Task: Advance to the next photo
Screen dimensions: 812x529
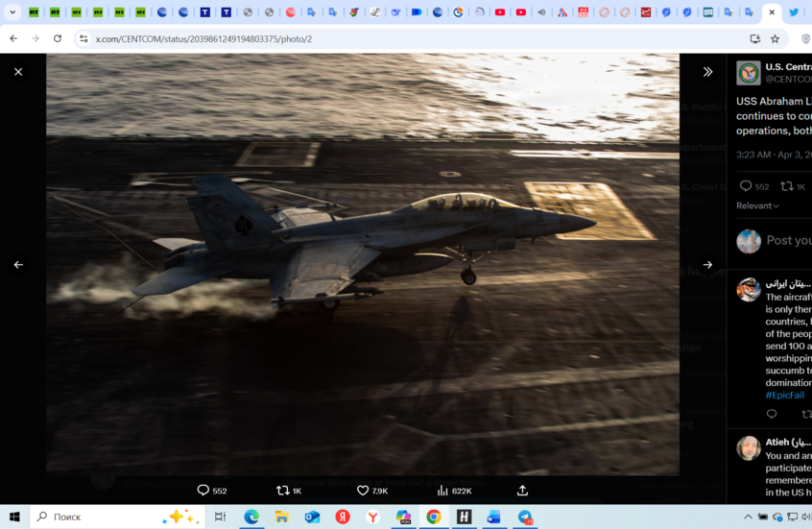Action: pos(707,265)
